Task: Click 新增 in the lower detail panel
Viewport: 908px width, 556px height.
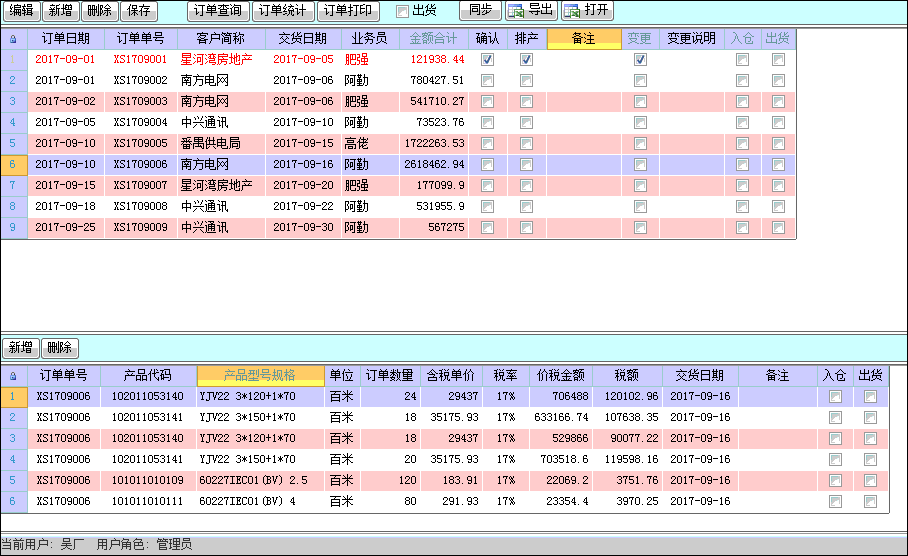Action: 20,348
